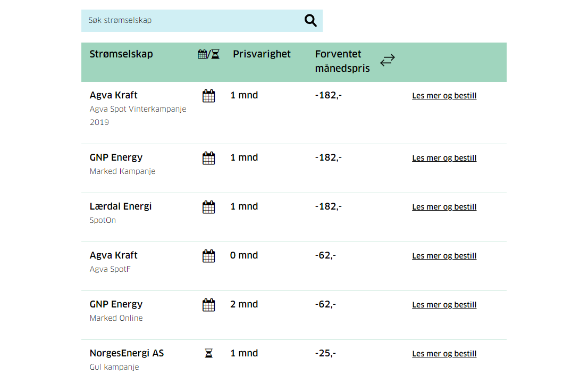
Task: Select the Lærdal Energi company name
Action: click(121, 206)
